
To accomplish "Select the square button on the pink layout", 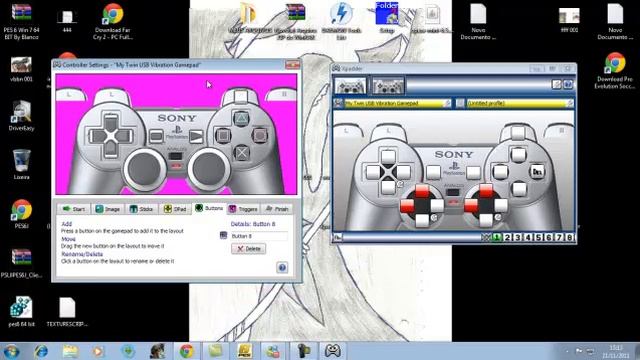I will click(x=223, y=135).
